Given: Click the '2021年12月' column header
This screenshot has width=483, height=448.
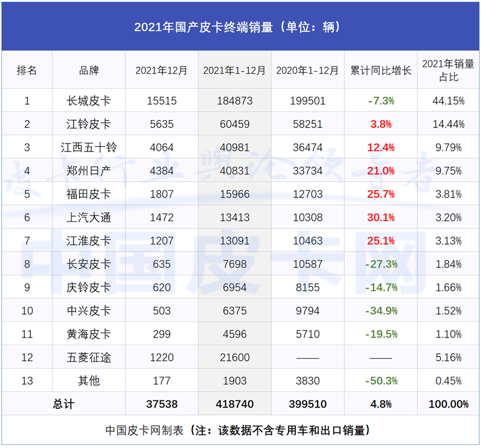Looking at the screenshot, I should coord(161,71).
